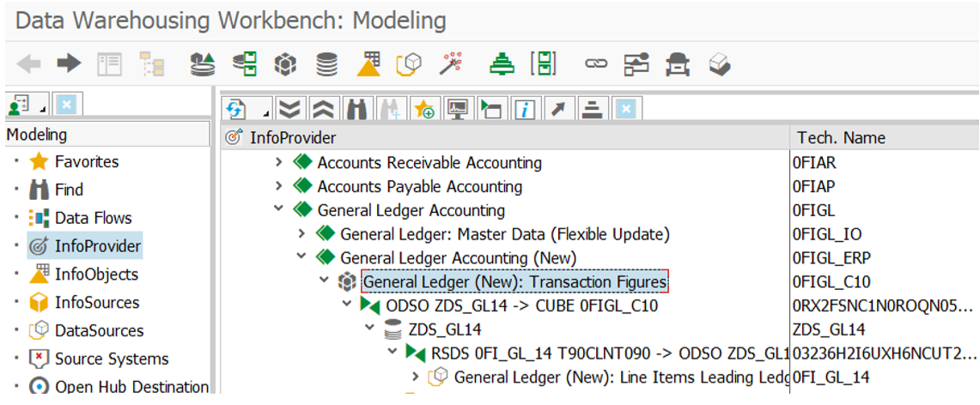Click the magic wand toolbar icon
The height and width of the screenshot is (405, 980).
(x=450, y=63)
